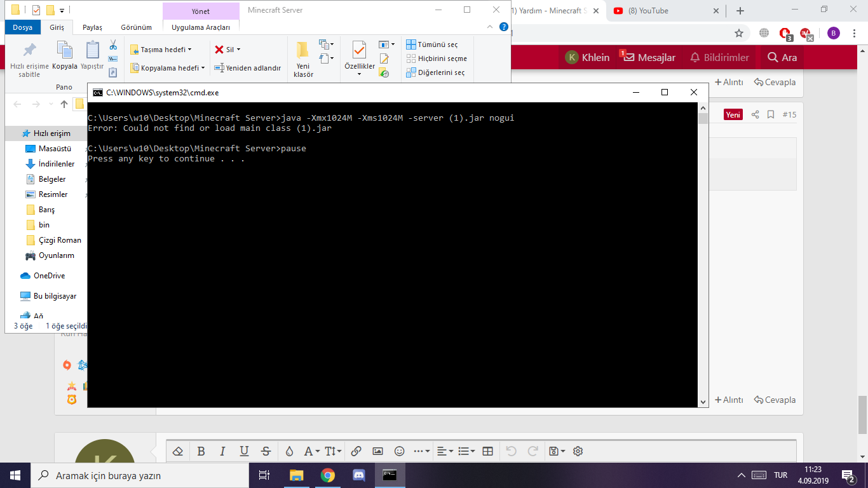
Task: Open the Khlein user menu in the forum
Action: pyautogui.click(x=587, y=57)
